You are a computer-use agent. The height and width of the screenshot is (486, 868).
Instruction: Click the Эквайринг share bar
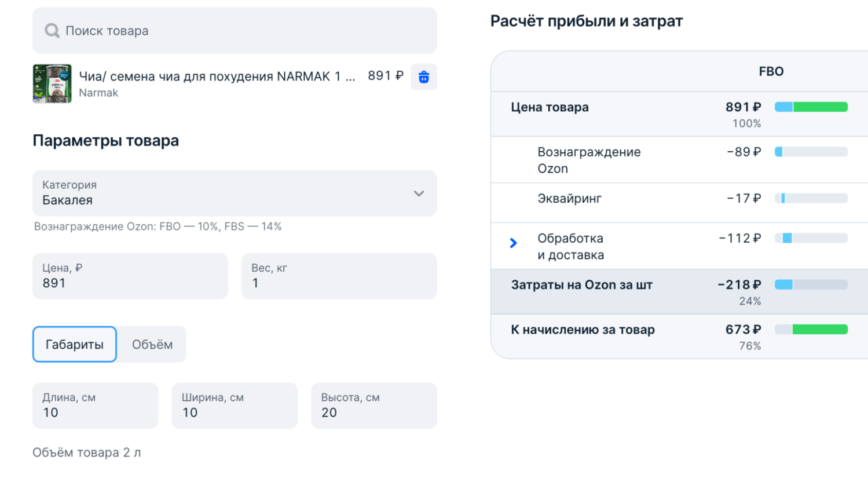coord(811,199)
